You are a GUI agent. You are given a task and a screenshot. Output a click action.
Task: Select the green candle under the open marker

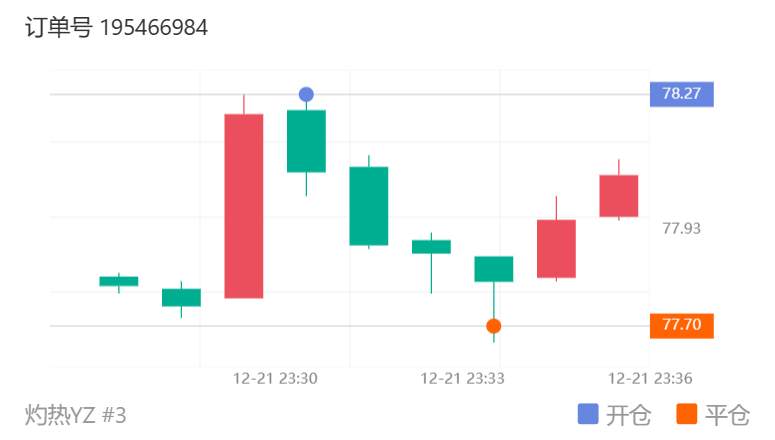[306, 141]
